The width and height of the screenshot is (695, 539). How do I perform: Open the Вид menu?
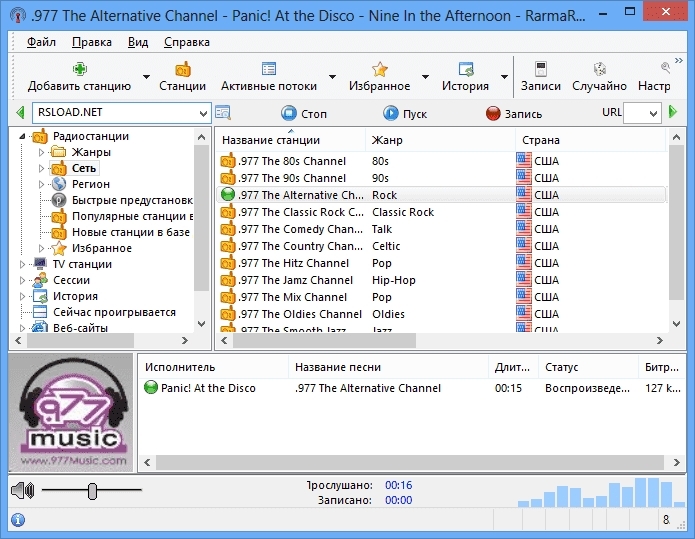(x=138, y=42)
